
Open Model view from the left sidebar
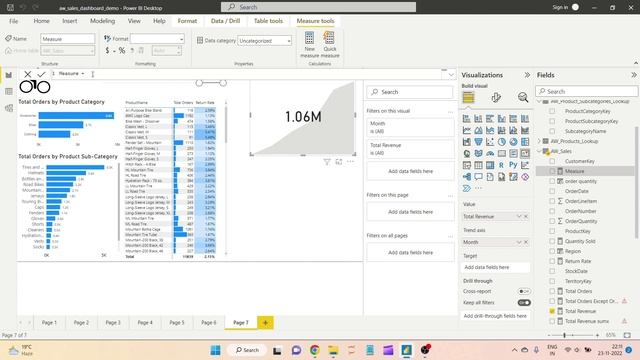pos(9,108)
